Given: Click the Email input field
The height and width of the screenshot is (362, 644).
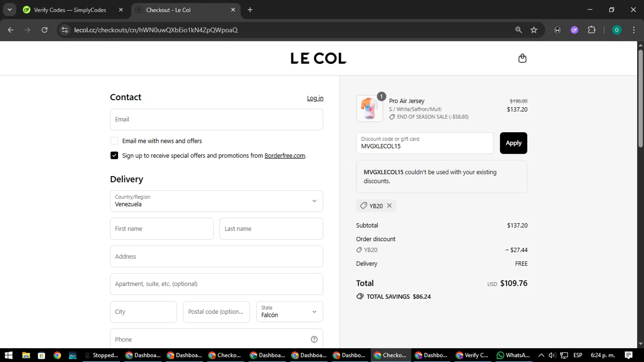Looking at the screenshot, I should (216, 119).
